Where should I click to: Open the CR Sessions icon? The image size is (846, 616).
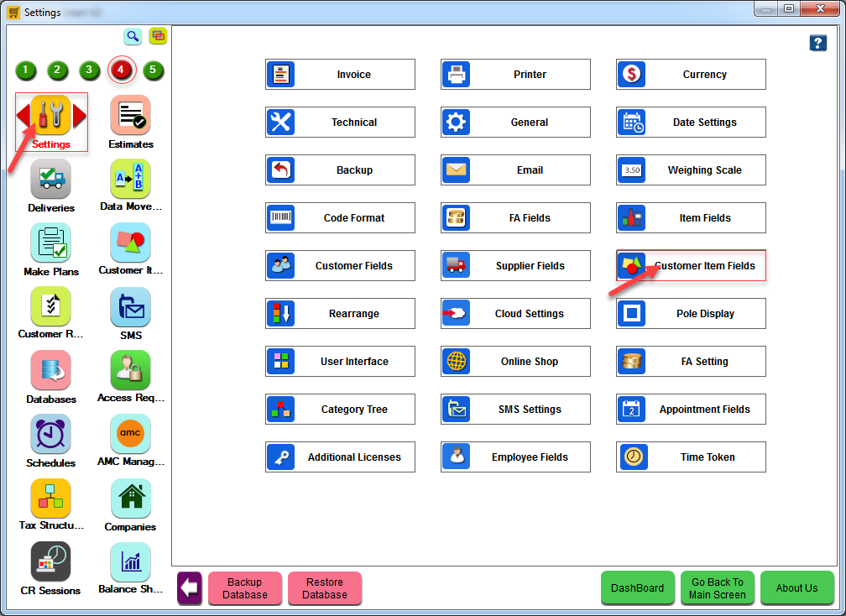click(x=51, y=562)
